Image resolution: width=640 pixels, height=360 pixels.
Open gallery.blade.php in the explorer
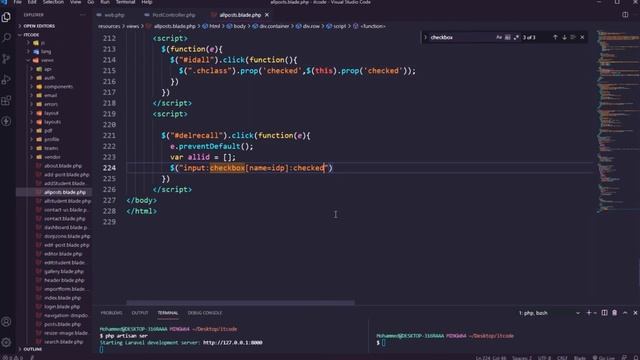64,271
